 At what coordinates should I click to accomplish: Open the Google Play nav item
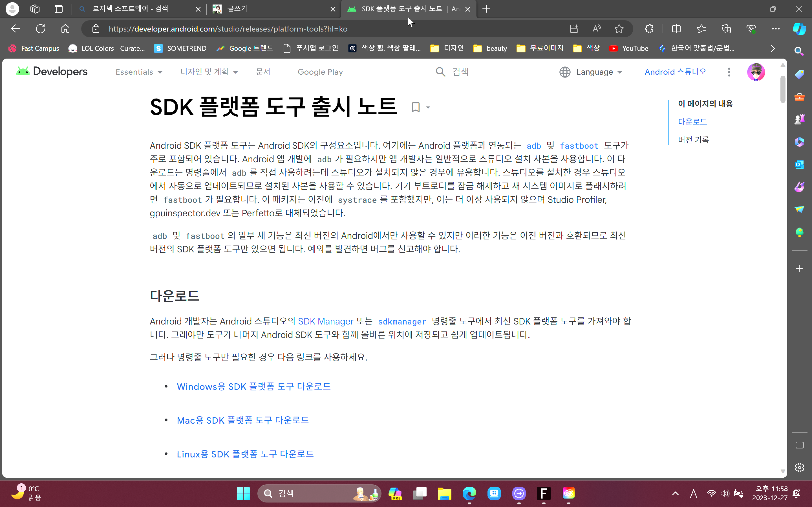click(320, 72)
